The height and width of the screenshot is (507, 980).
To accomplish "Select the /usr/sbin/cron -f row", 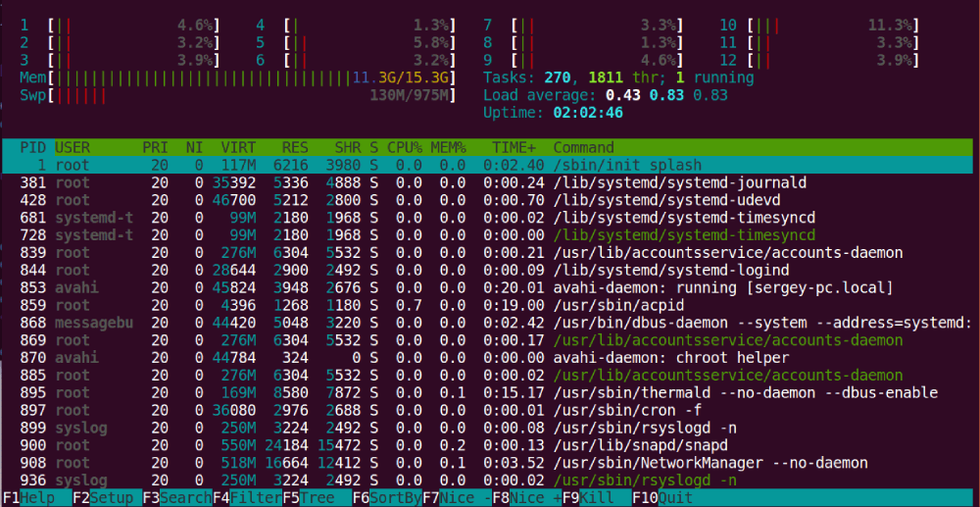I will click(487, 411).
